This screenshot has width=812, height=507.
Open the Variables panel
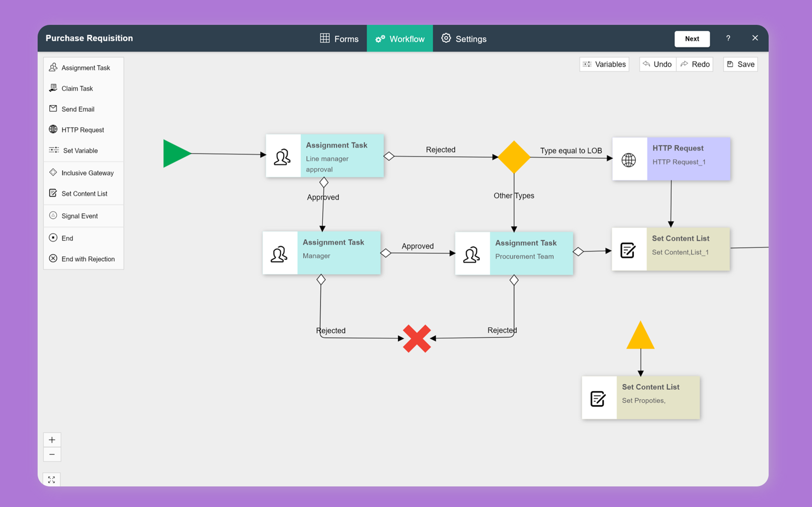tap(604, 64)
